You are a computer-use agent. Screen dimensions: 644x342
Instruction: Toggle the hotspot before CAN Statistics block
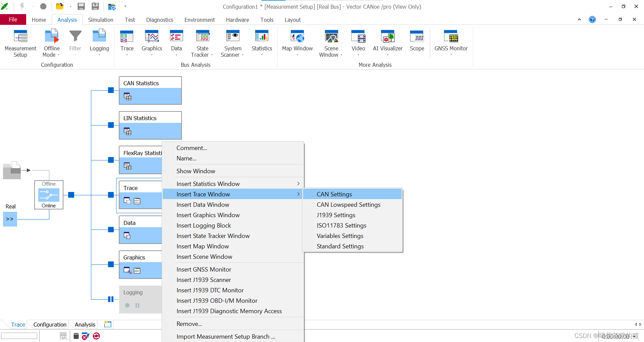coord(111,90)
